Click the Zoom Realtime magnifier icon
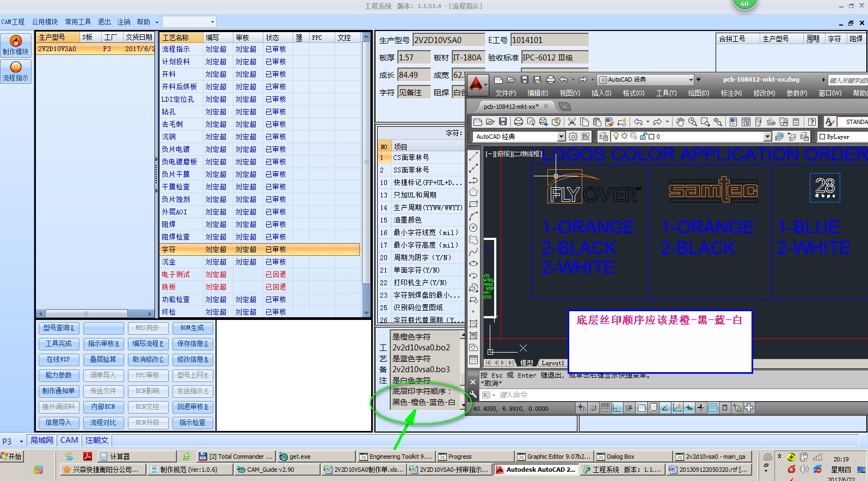 pos(693,122)
